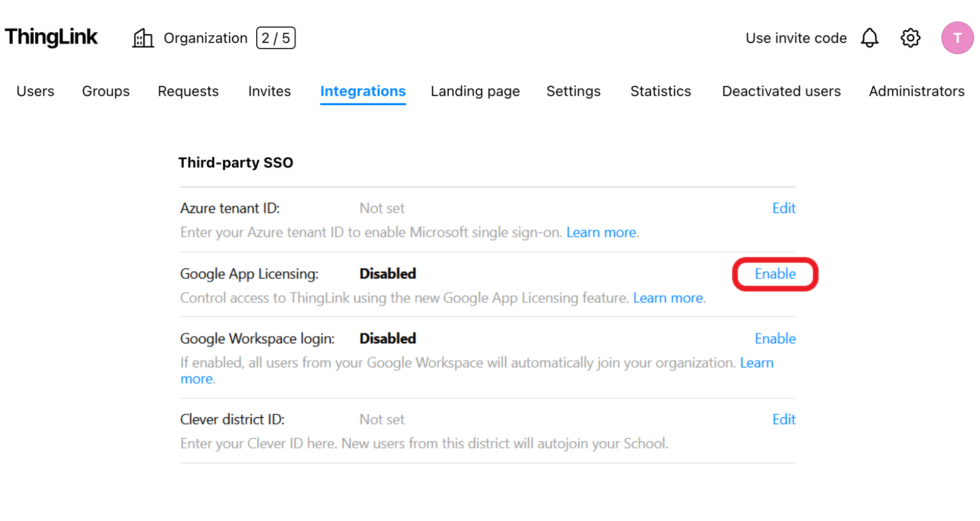Select the Integrations tab
This screenshot has height=521, width=980.
[363, 91]
